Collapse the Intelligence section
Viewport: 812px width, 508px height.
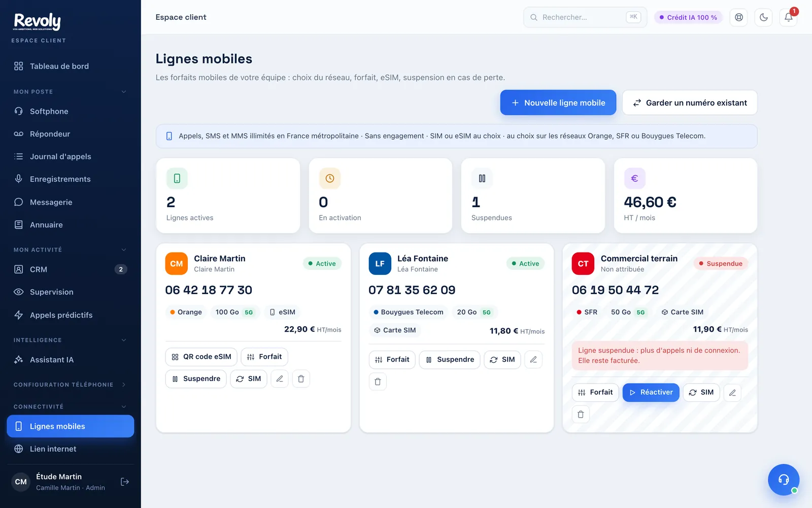(71, 340)
